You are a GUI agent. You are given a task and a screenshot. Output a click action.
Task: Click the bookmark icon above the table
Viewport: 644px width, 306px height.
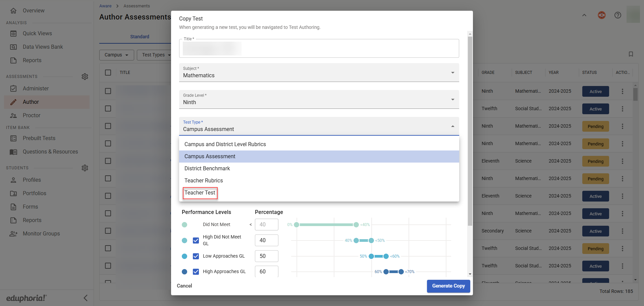click(631, 54)
